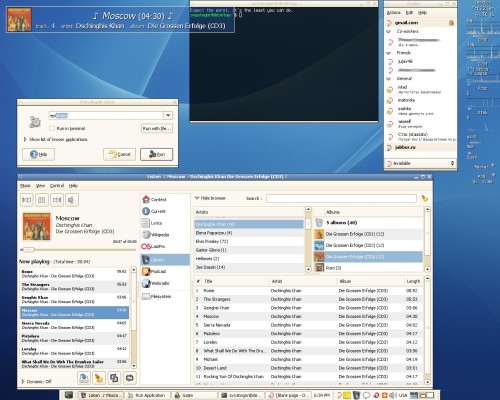The height and width of the screenshot is (400, 500).
Task: Click the USA keyboard layout indicator
Action: tap(403, 395)
